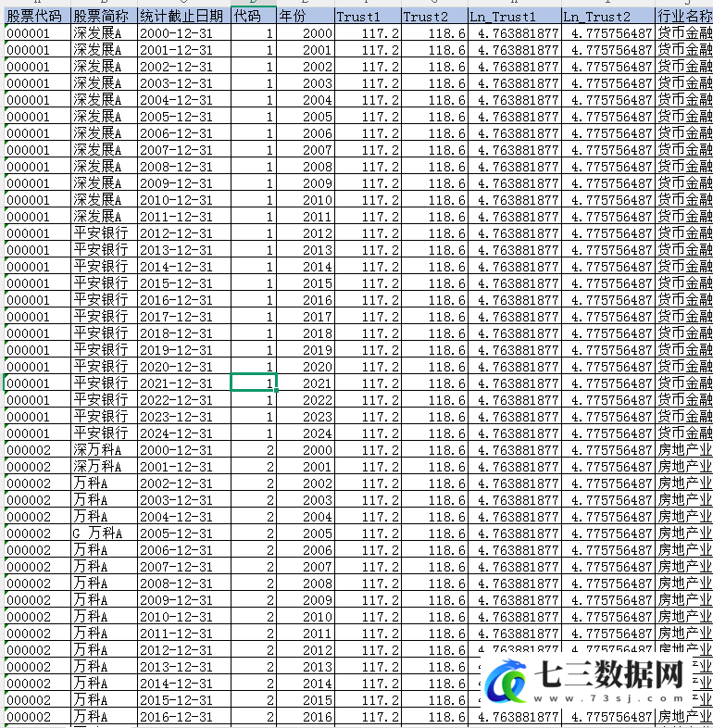Viewport: 713px width, 728px height.
Task: Click the Trust1 header cell
Action: pyautogui.click(x=368, y=17)
